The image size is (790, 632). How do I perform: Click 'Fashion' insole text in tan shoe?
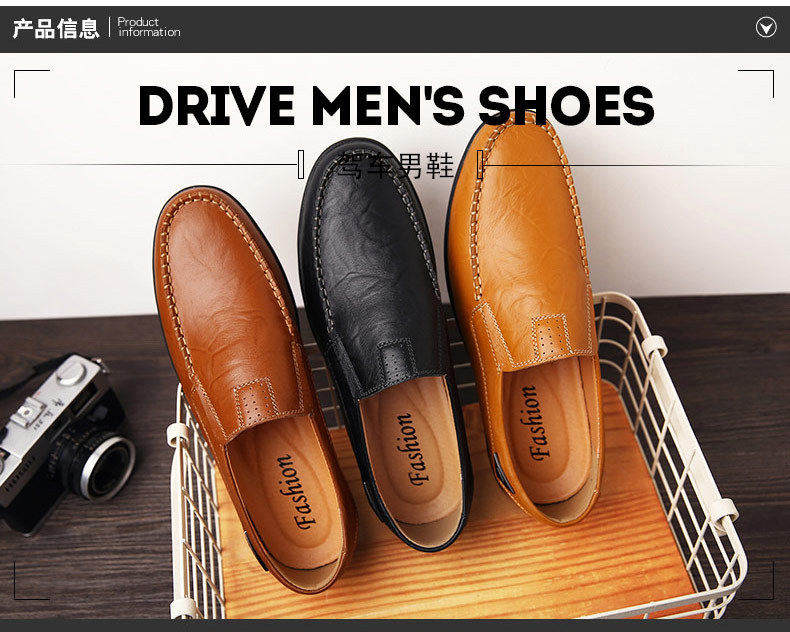[535, 422]
